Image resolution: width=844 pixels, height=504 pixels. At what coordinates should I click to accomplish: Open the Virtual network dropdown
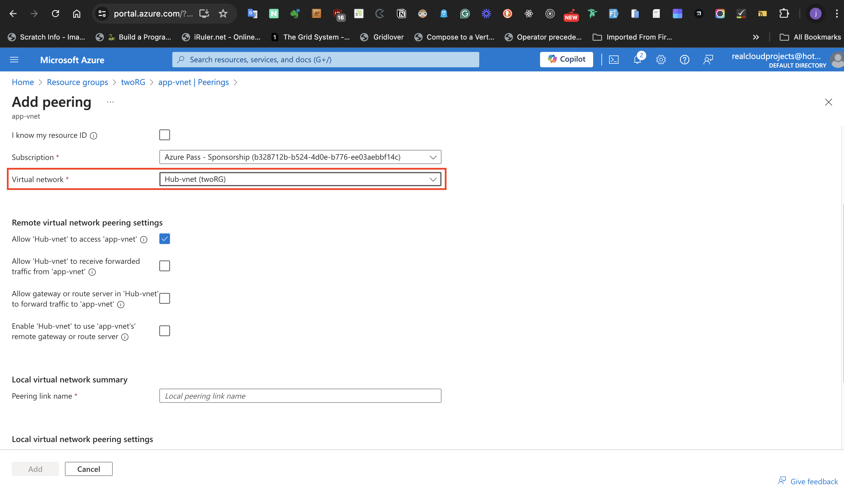coord(300,179)
